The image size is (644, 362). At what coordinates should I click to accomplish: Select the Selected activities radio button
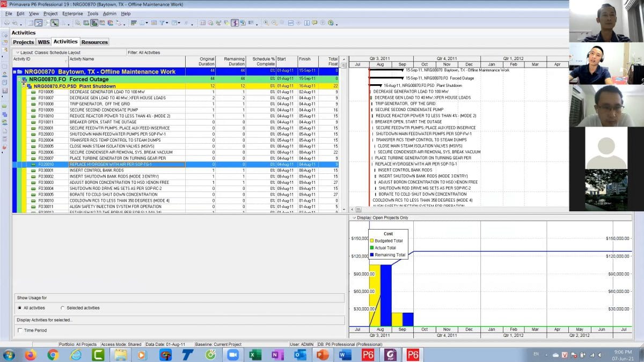tap(62, 308)
